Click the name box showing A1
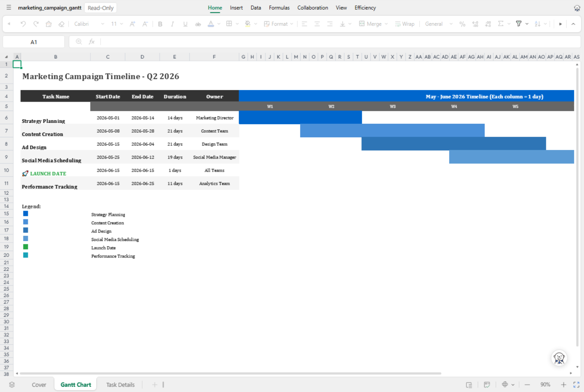This screenshot has height=392, width=584. [x=34, y=42]
